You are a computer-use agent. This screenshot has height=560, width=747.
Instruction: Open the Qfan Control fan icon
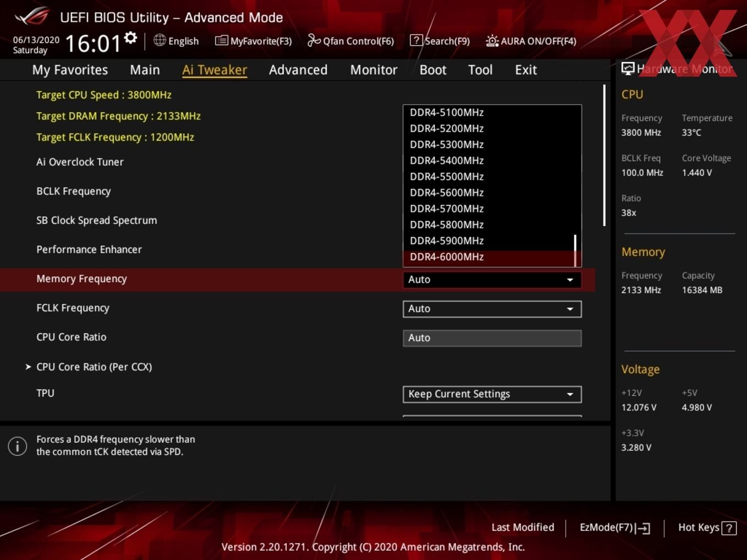click(x=314, y=40)
